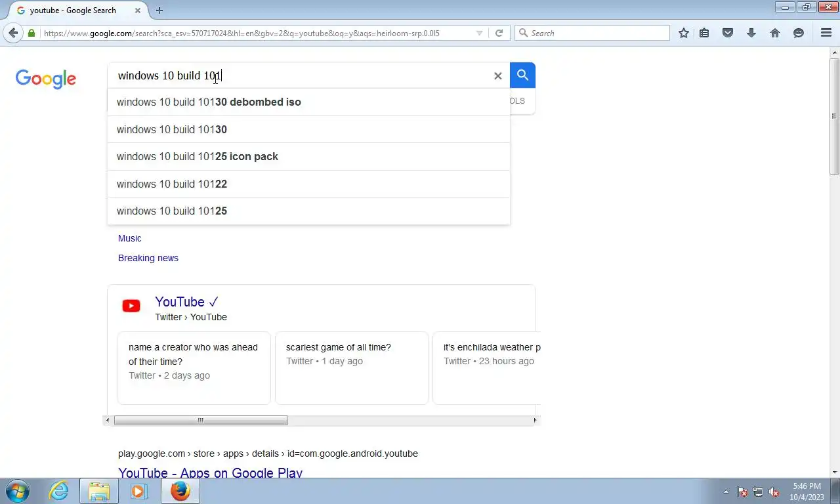Screen dimensions: 840x504
Task: Click the muted volume speaker tray icon
Action: pyautogui.click(x=774, y=492)
